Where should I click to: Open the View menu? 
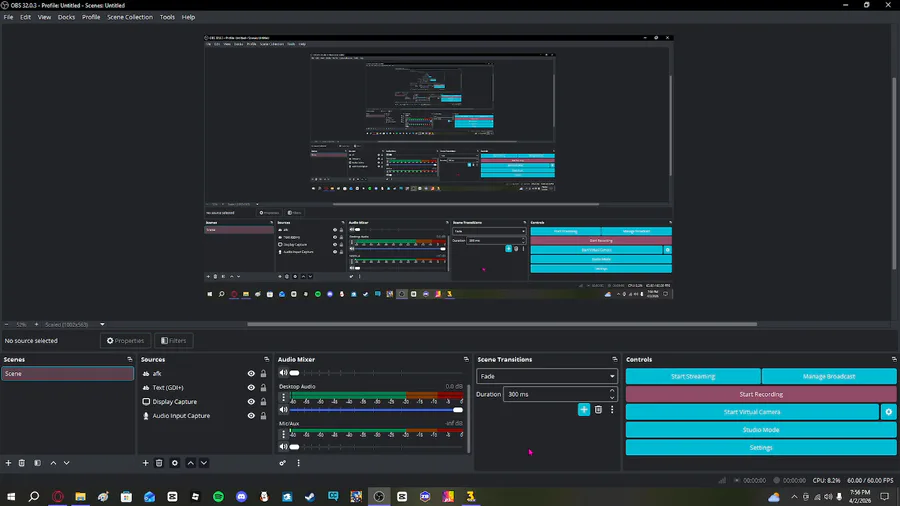[x=44, y=17]
